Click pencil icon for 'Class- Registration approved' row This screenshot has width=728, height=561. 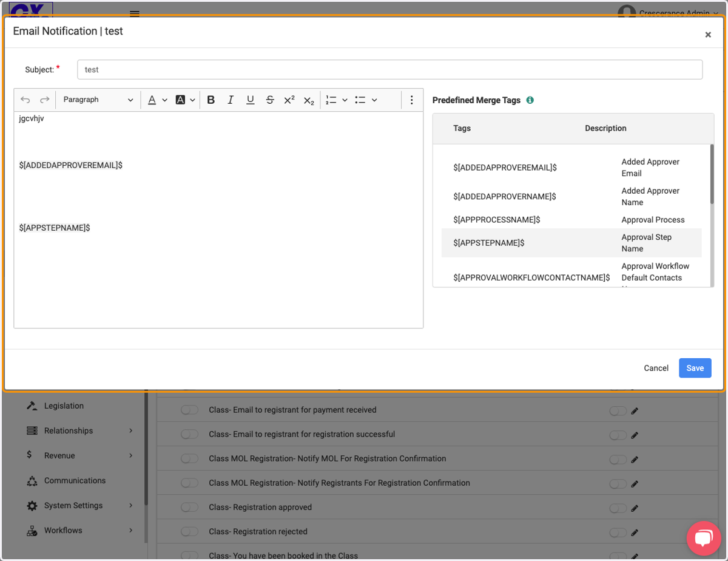coord(635,508)
